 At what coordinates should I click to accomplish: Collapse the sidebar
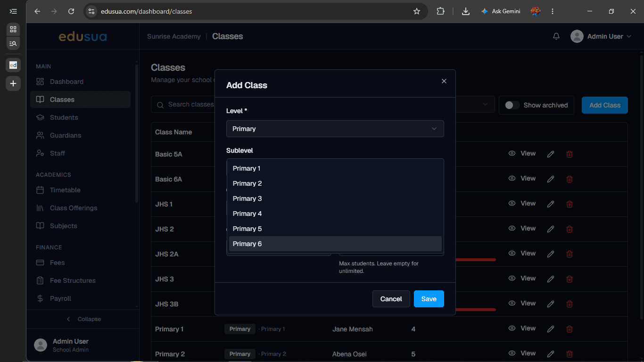[x=83, y=319]
